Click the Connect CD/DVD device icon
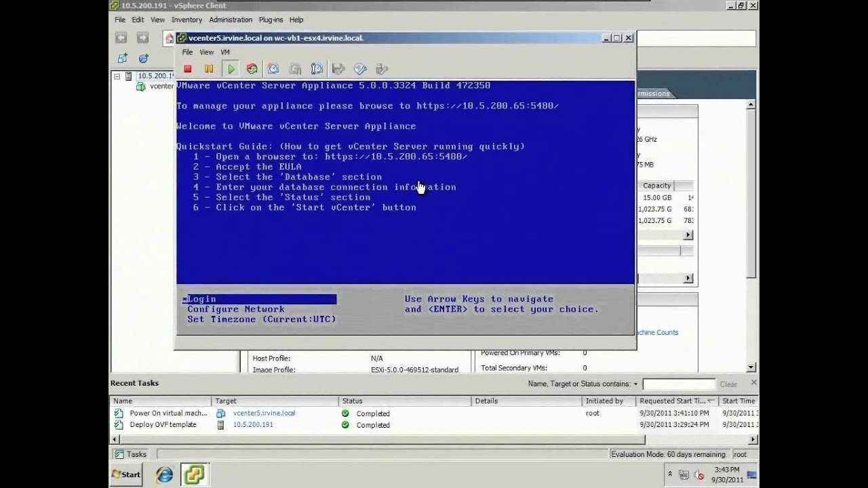The height and width of the screenshot is (488, 868). [360, 69]
